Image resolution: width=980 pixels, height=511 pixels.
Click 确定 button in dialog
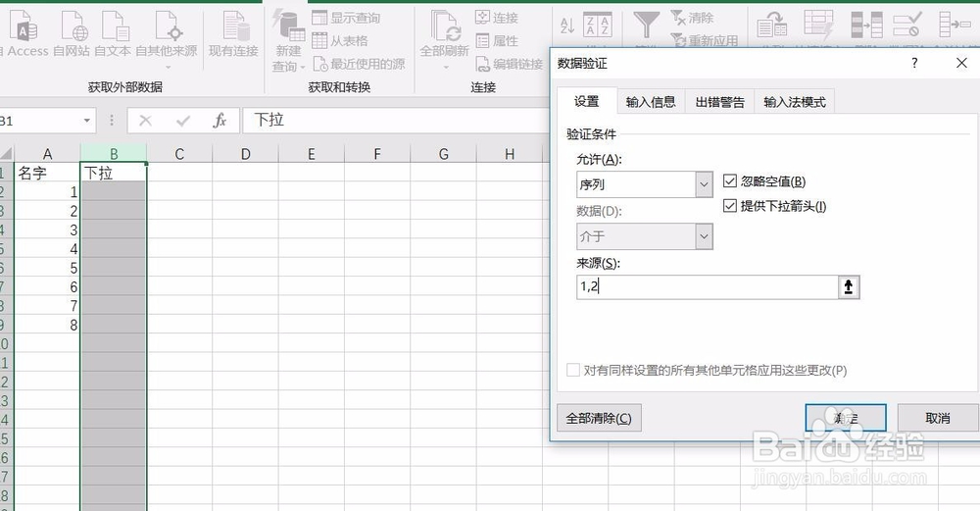click(846, 418)
